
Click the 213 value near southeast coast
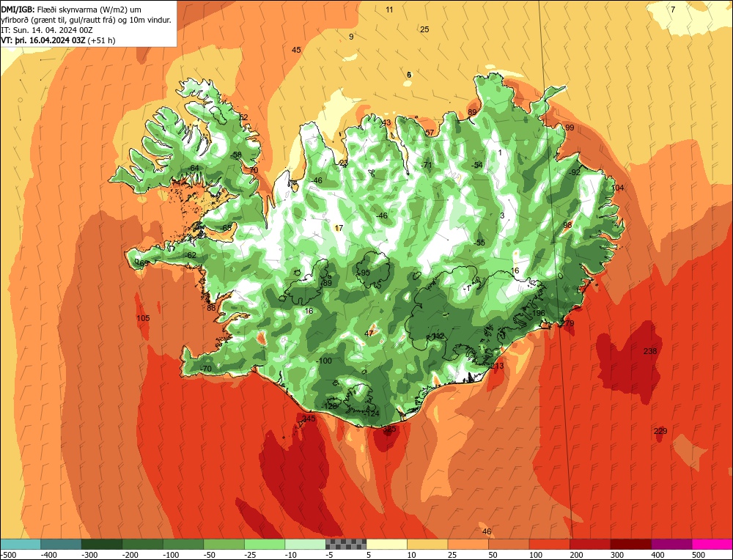click(x=498, y=366)
